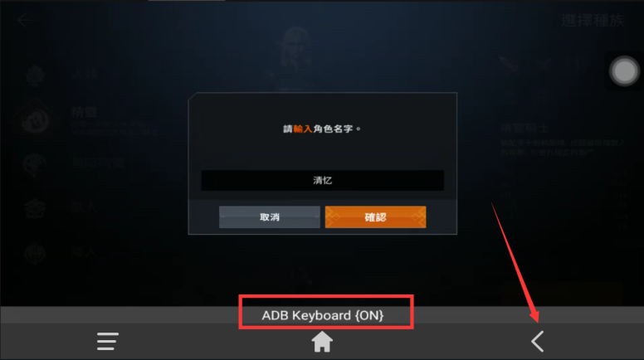Choose the sword class icon on right
This screenshot has height=360, width=644.
[x=510, y=65]
